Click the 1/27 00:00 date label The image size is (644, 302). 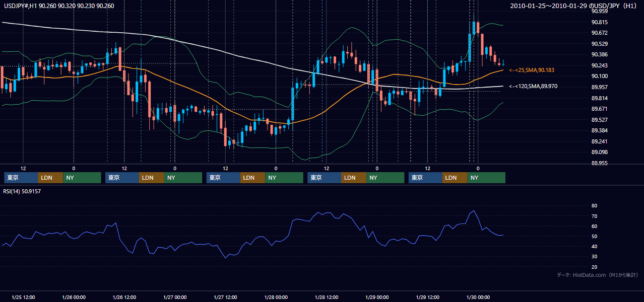click(175, 297)
